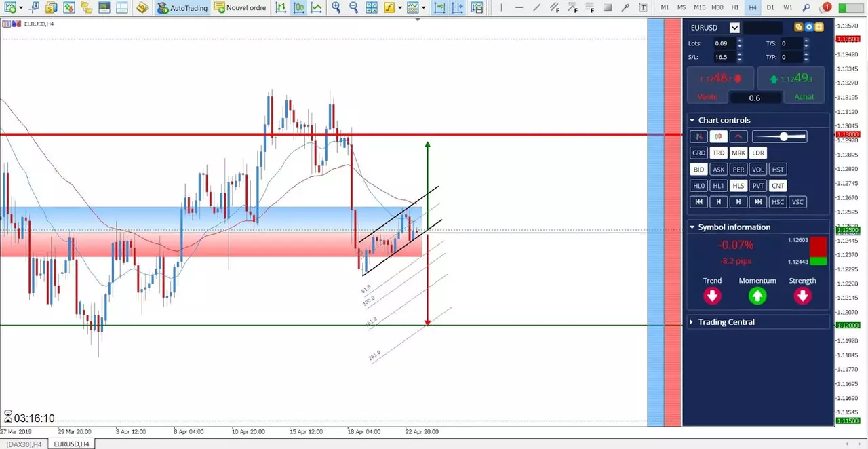Screen dimensions: 868x449
Task: Open the Navigator folder icon
Action: 86,7
